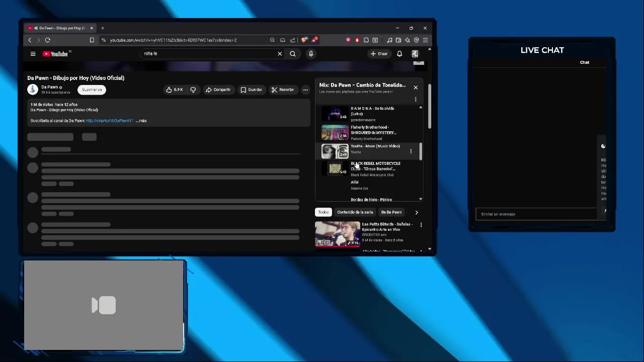Screen dimensions: 644x362
Task: Open the Da Pawn channel name
Action: pos(49,87)
